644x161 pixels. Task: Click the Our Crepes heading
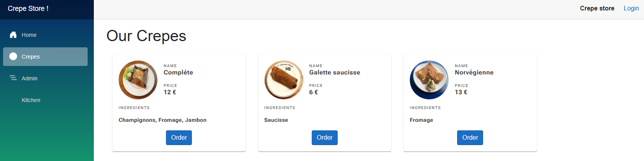(146, 36)
